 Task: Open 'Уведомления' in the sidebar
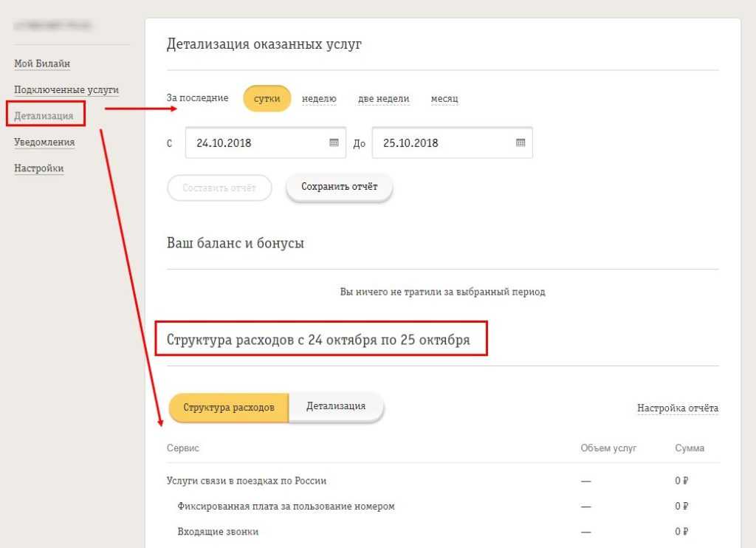(x=44, y=142)
